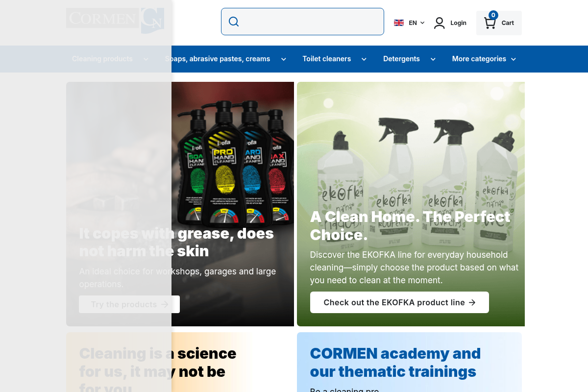Click heading 'CORMEN academy and our thematic trainings'

[x=395, y=362]
